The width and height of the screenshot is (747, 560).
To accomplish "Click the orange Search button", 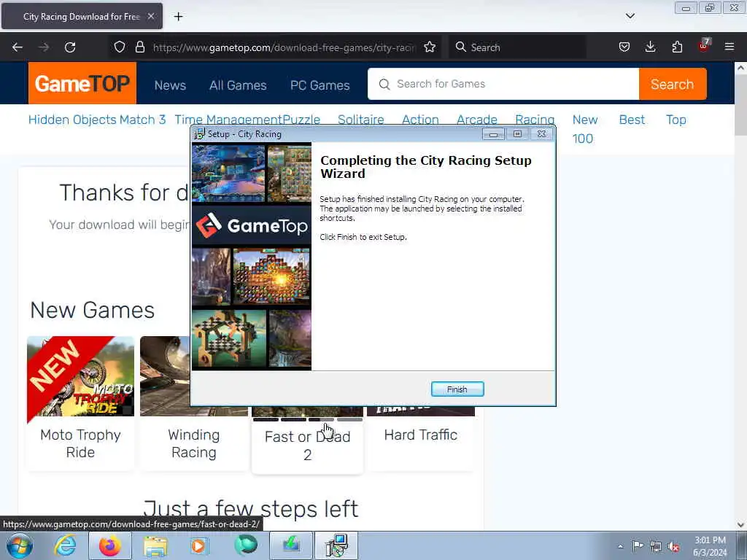I will click(x=672, y=84).
